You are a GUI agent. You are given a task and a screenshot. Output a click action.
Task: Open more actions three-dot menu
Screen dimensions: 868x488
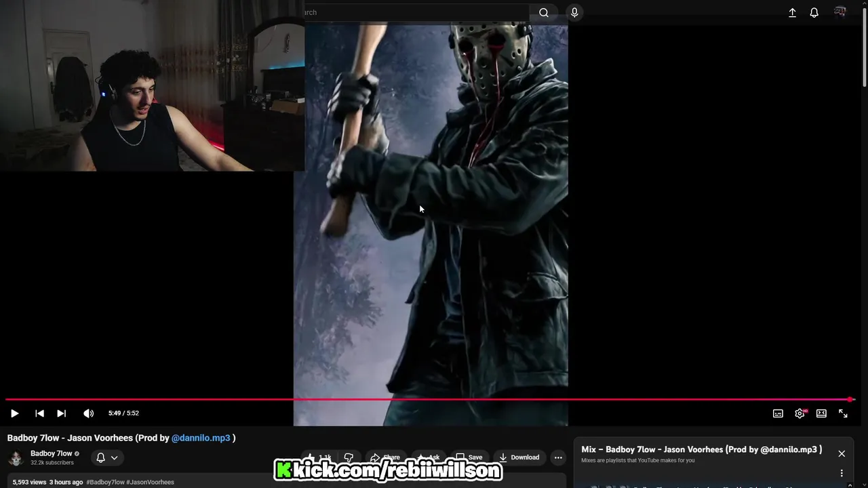pos(558,457)
